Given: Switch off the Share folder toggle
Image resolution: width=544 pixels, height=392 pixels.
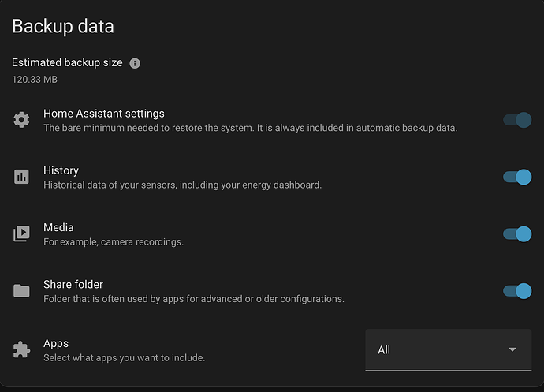Looking at the screenshot, I should pos(517,290).
